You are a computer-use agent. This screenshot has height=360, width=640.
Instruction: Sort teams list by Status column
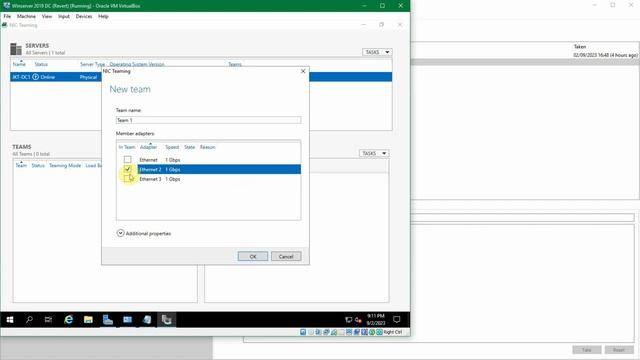pyautogui.click(x=38, y=165)
